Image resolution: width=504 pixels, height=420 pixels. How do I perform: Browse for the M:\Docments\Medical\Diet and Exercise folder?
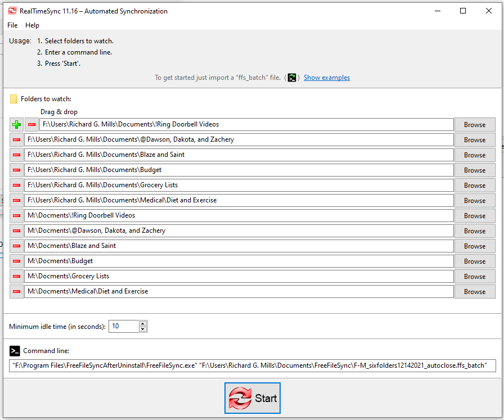tap(475, 291)
